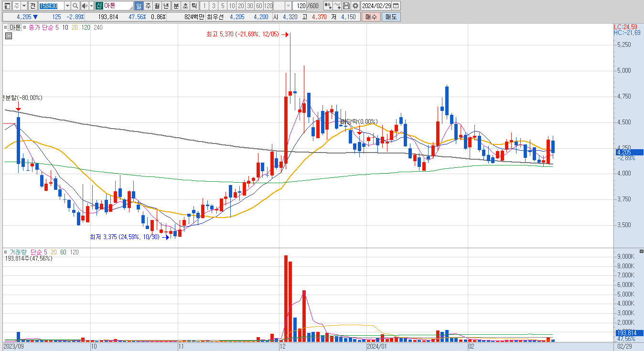Select the orange 20 moving average label

click(x=75, y=28)
